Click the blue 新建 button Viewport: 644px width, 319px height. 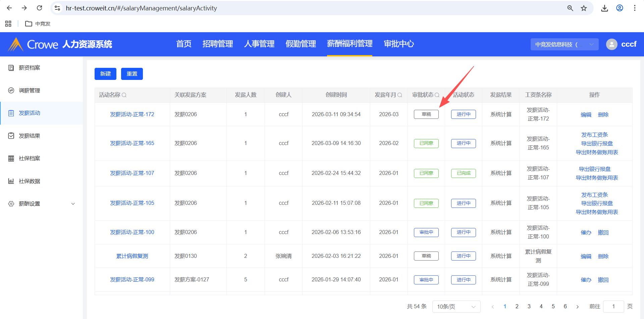click(105, 74)
